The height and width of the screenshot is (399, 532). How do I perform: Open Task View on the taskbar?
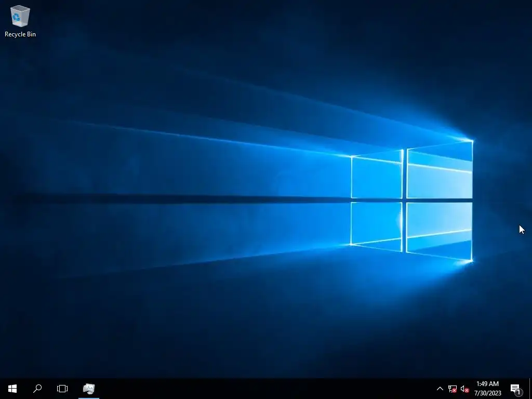tap(62, 389)
